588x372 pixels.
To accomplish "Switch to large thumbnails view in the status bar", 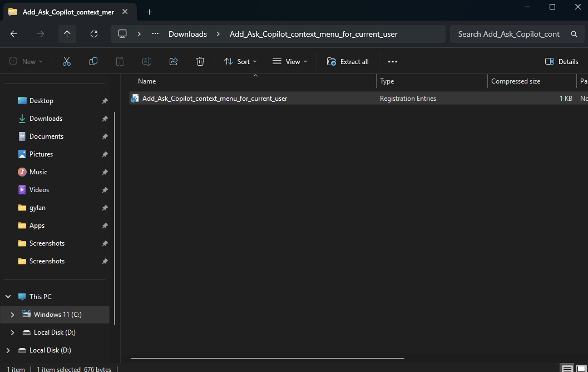I will [582, 369].
